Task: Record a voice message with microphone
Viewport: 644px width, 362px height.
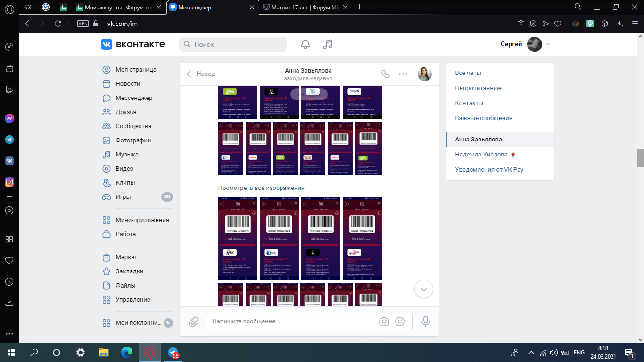Action: [x=426, y=321]
